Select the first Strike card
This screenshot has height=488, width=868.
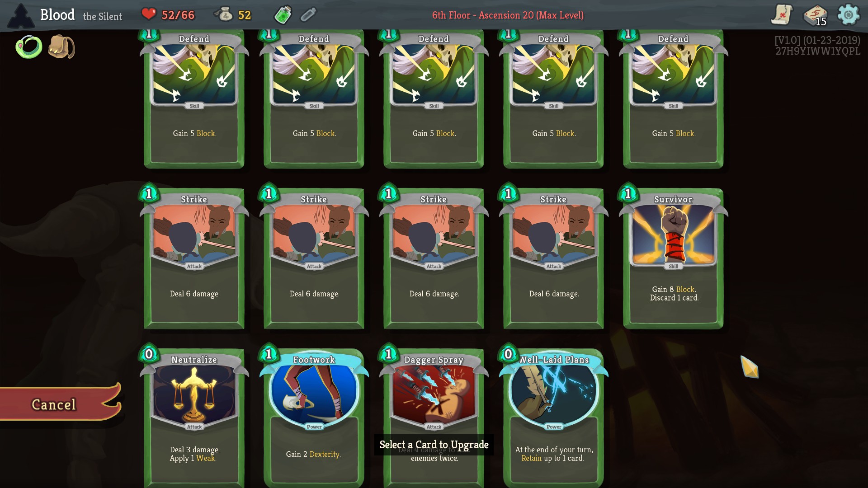pos(194,256)
